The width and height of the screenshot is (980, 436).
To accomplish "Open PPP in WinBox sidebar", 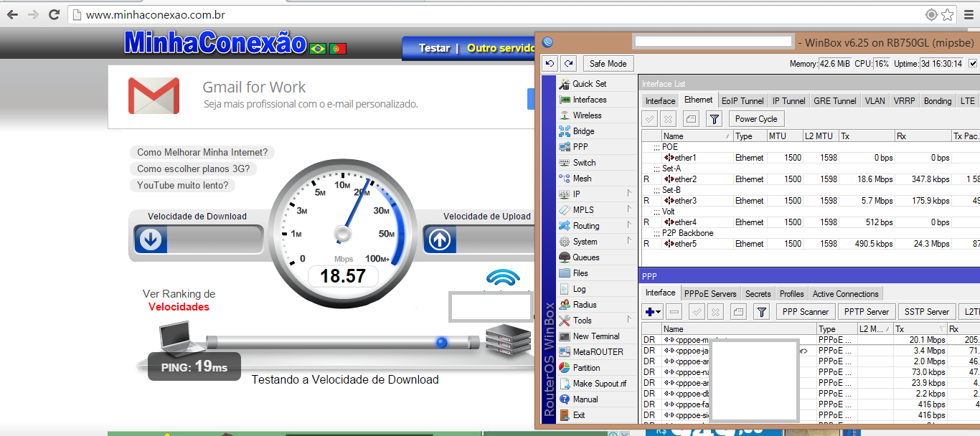I will pos(580,147).
